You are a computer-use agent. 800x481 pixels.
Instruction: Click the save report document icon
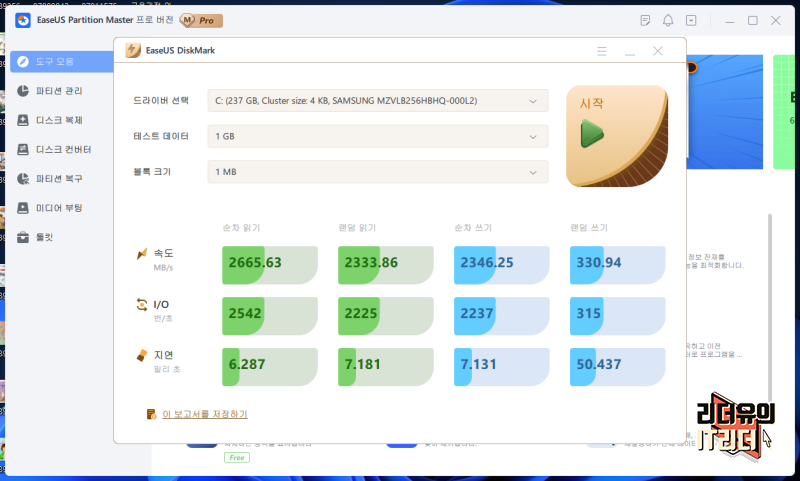pyautogui.click(x=151, y=414)
